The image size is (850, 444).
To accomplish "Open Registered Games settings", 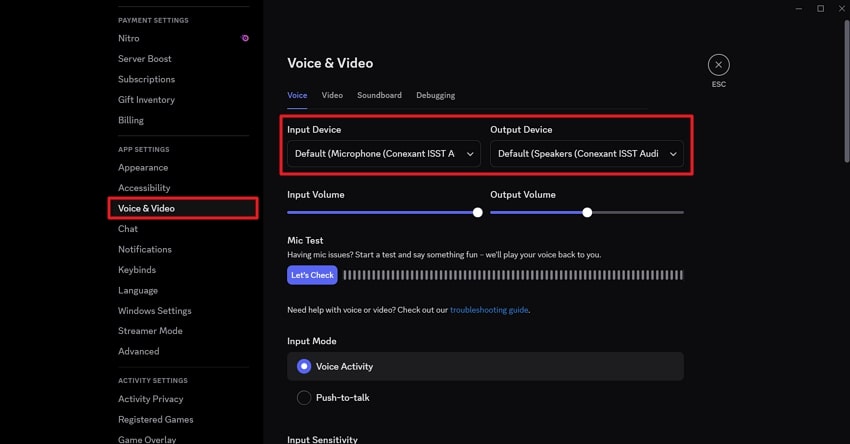I will [156, 420].
